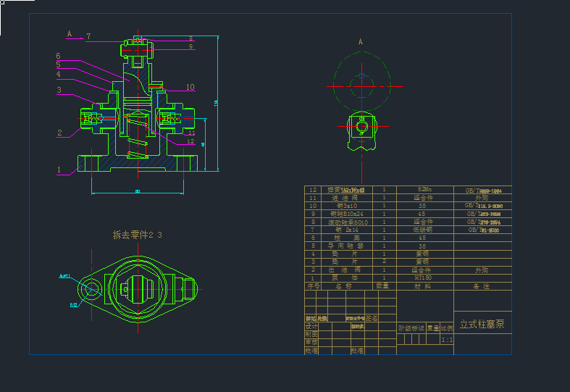Click the part number 6 callout label
This screenshot has width=570, height=392.
click(59, 56)
